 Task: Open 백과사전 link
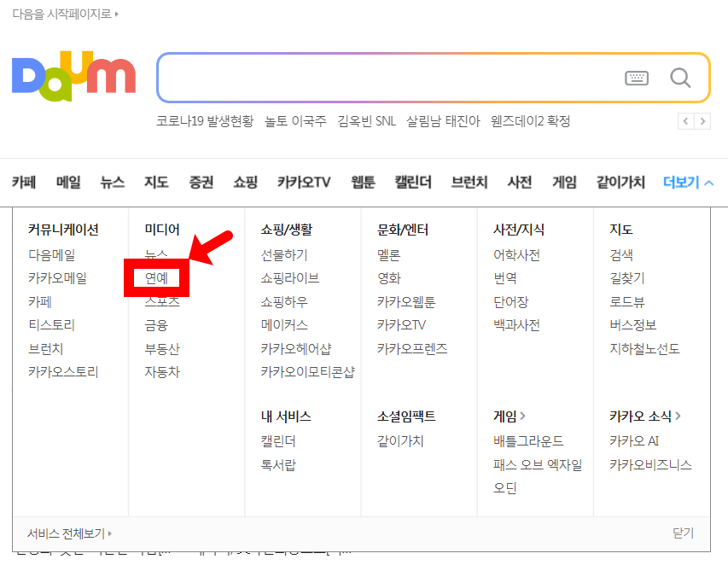(x=516, y=325)
